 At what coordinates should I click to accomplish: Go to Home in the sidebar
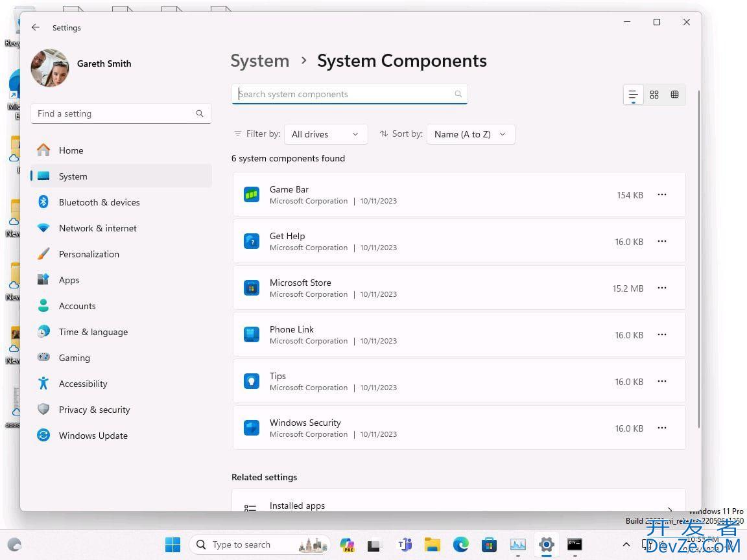tap(121, 150)
